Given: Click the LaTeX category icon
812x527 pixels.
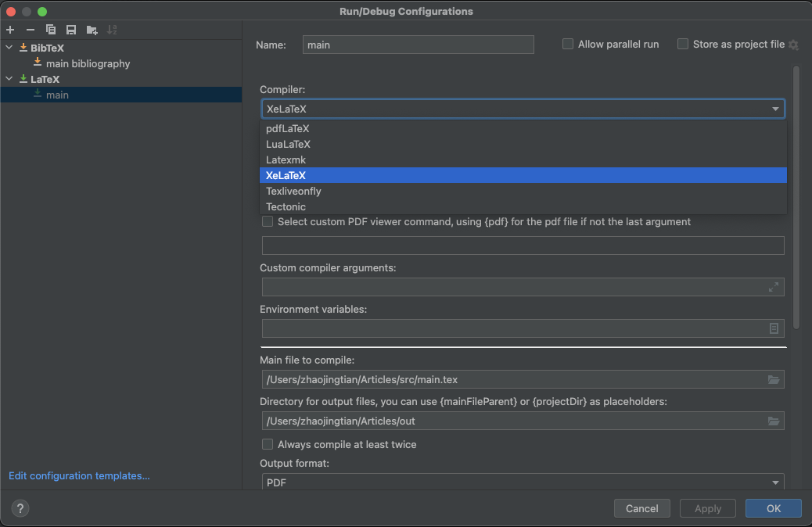Looking at the screenshot, I should tap(23, 79).
